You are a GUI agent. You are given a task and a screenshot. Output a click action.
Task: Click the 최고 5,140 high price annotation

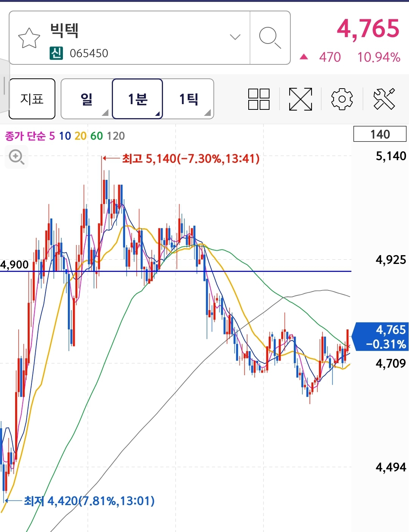tap(191, 159)
